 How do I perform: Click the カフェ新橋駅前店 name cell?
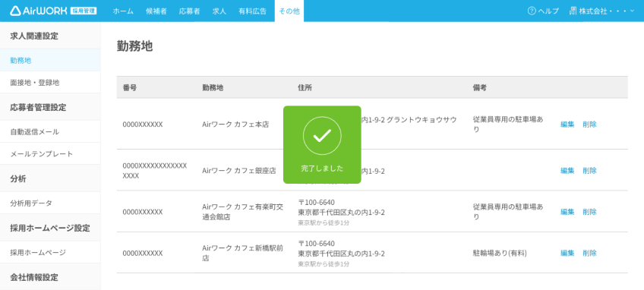point(243,253)
